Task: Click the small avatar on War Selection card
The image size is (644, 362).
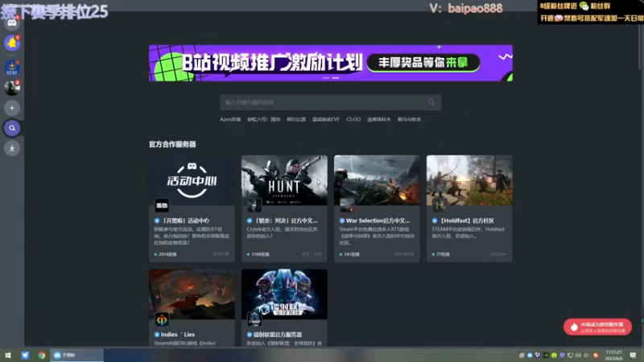Action: coord(347,205)
